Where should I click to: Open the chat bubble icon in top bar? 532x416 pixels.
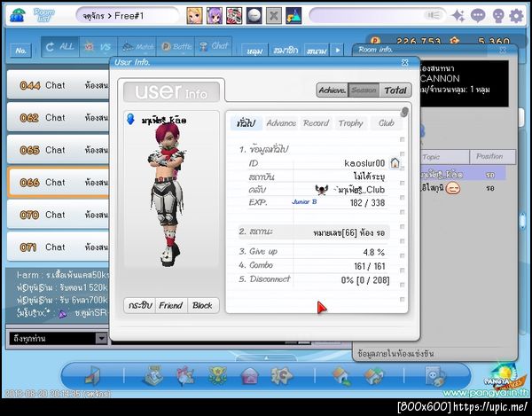(x=478, y=16)
